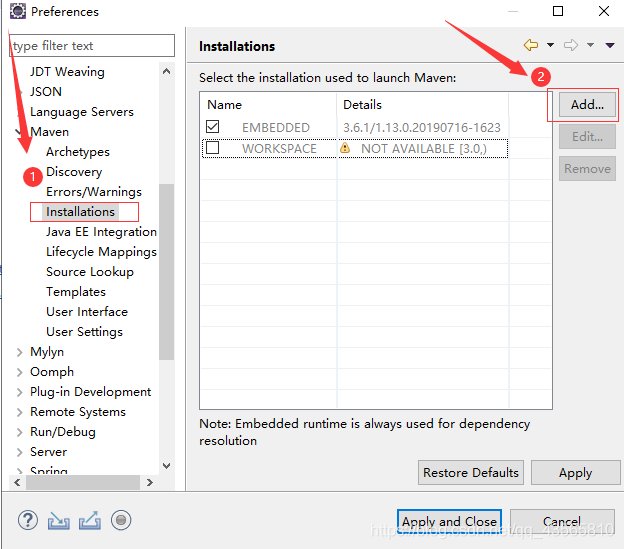Open User Interface page
624x549 pixels.
(x=87, y=311)
